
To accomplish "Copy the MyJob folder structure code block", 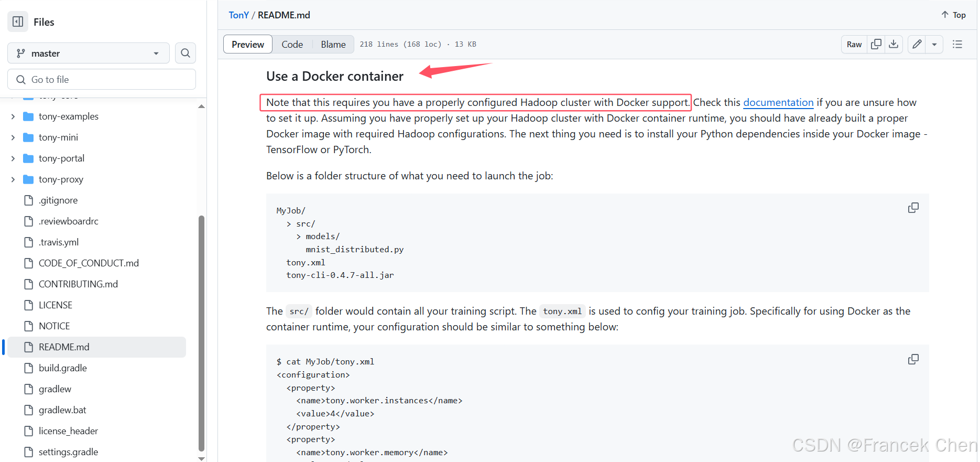I will click(913, 208).
